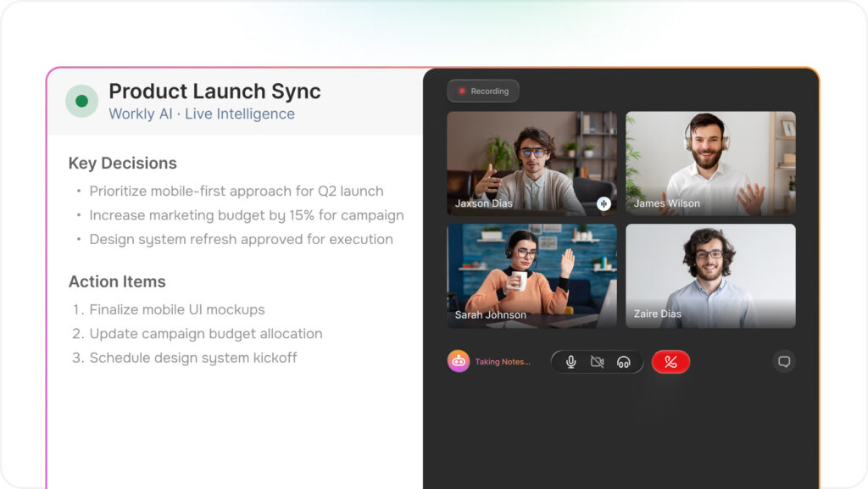The height and width of the screenshot is (489, 868).
Task: Click the green live status dot
Action: click(81, 101)
